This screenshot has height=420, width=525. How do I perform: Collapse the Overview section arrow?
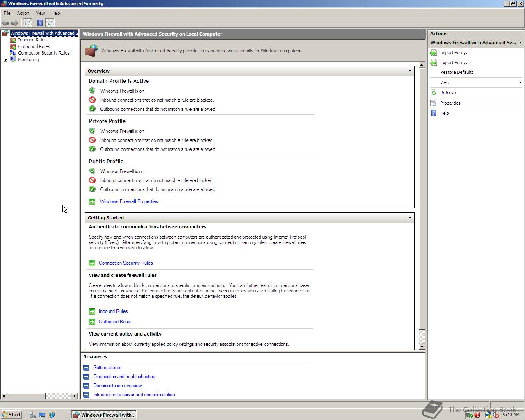pos(410,71)
